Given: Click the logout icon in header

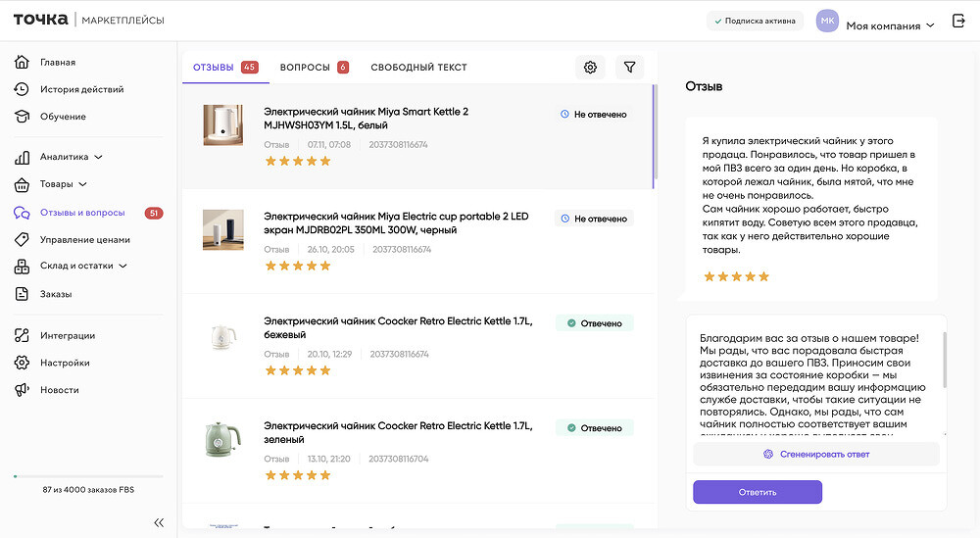Looking at the screenshot, I should coord(958,22).
